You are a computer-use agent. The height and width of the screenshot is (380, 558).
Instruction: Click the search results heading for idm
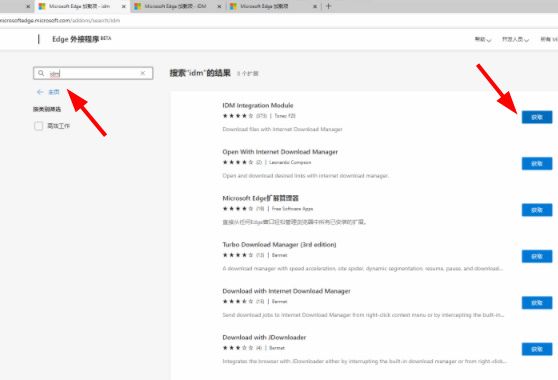pos(200,73)
